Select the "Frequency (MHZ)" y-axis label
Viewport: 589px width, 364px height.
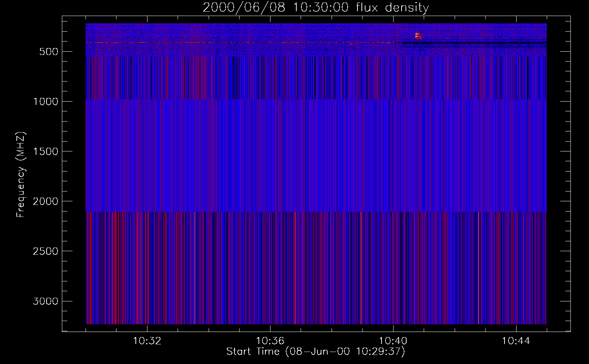[x=21, y=174]
